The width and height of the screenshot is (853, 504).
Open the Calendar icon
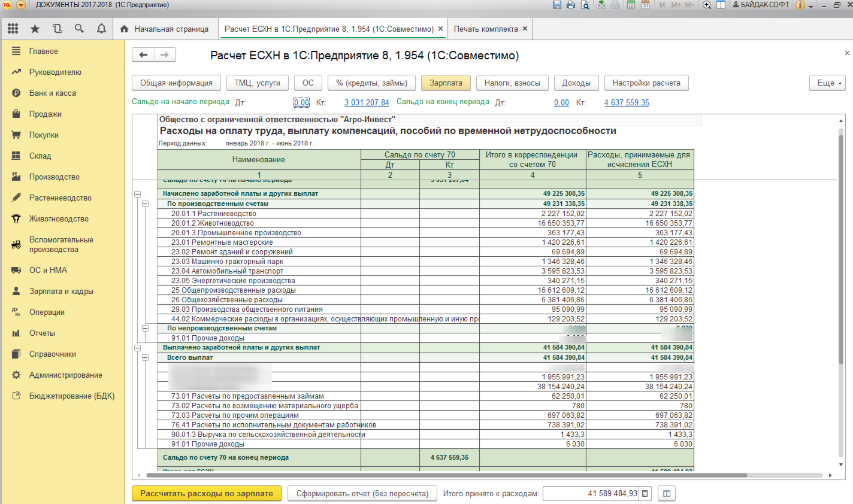click(645, 5)
